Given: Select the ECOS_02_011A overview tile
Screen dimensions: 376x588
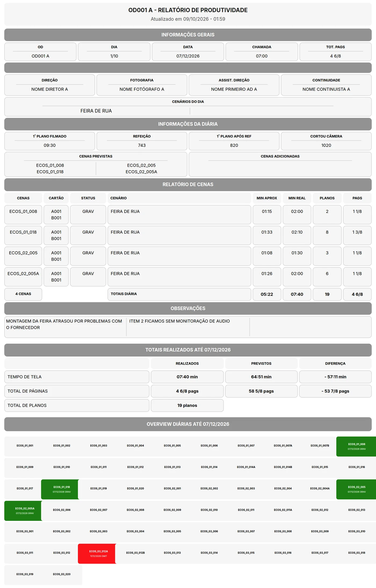Looking at the screenshot, I should pos(283,510).
